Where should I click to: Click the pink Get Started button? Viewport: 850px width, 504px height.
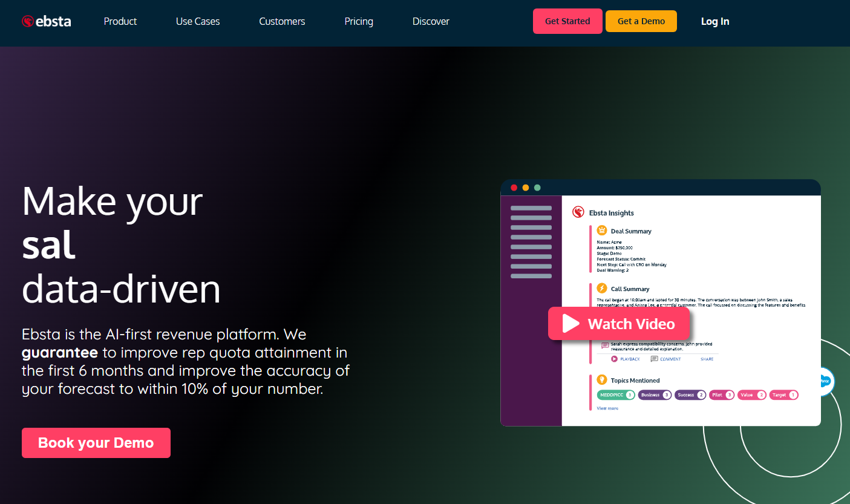[x=567, y=21]
